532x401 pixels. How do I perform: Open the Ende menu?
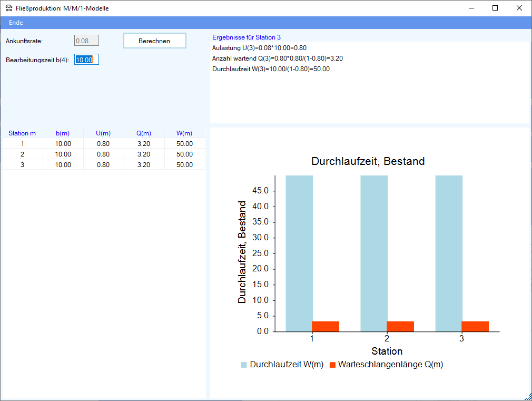click(x=16, y=23)
